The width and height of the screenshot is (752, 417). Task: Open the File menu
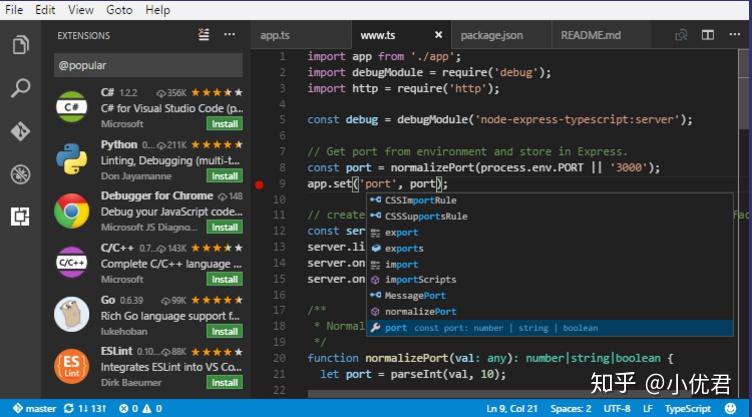pos(14,10)
